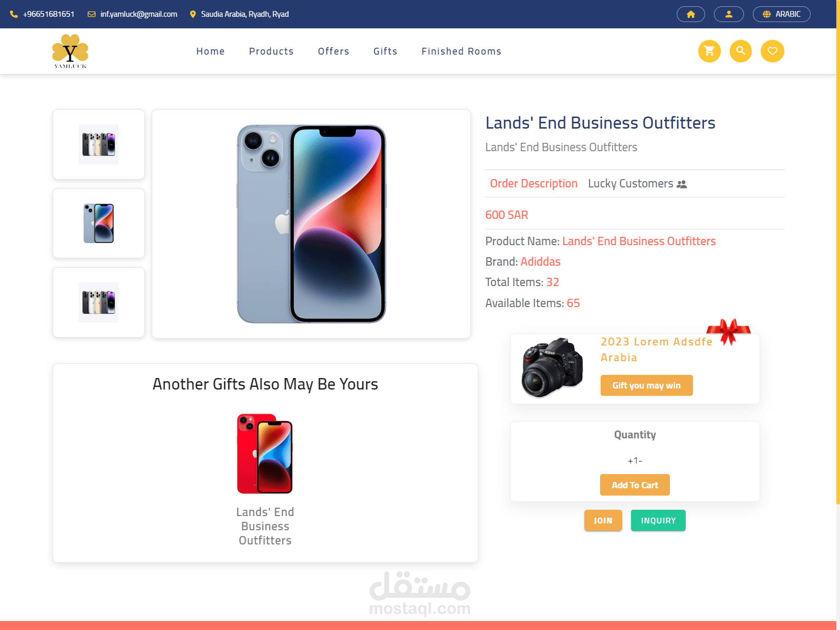The height and width of the screenshot is (630, 840).
Task: Click the home icon pill button
Action: pyautogui.click(x=691, y=14)
